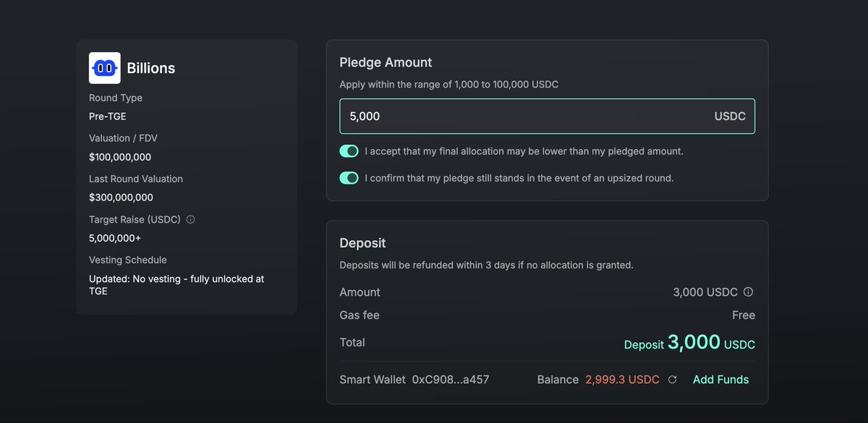Click the updated vesting schedule note

point(176,285)
